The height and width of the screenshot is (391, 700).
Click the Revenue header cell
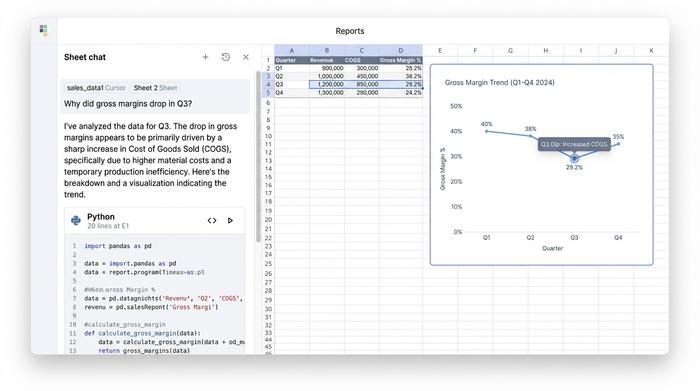pos(327,60)
